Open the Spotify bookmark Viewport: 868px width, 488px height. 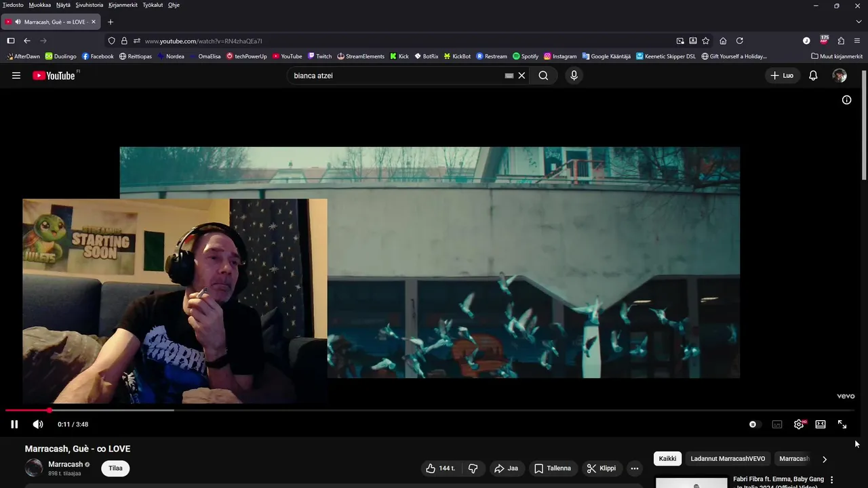point(526,56)
